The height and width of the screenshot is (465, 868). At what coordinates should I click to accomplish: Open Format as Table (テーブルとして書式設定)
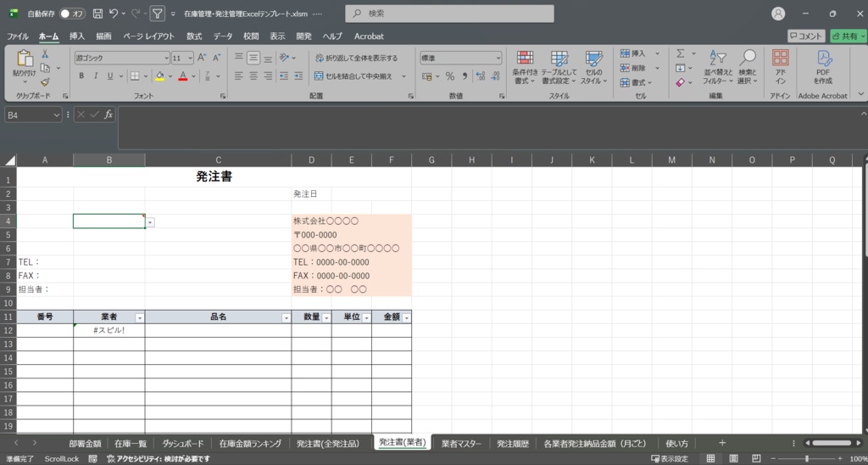coord(559,68)
